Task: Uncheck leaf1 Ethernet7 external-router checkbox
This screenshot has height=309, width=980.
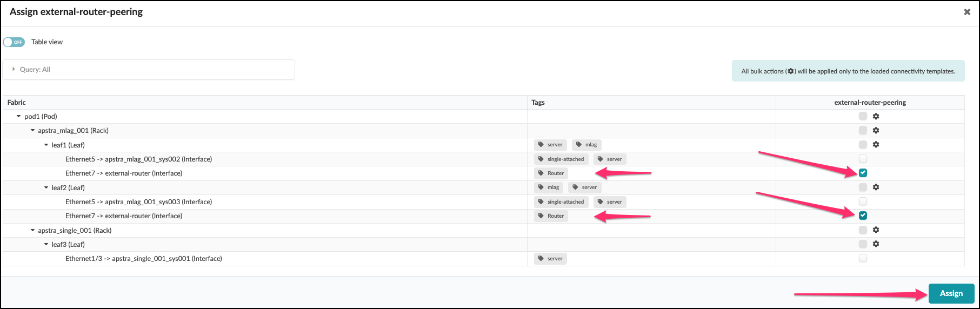Action: pos(863,173)
